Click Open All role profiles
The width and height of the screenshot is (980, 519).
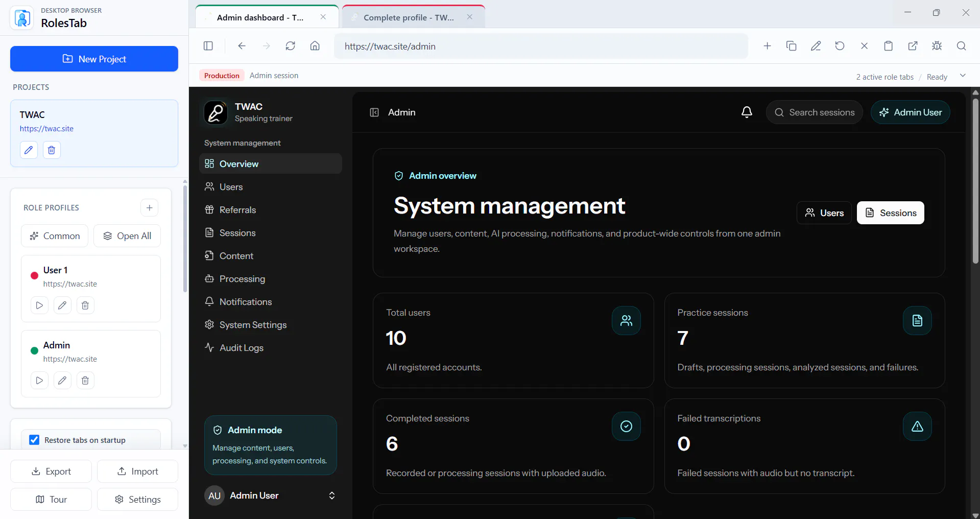[127, 235]
